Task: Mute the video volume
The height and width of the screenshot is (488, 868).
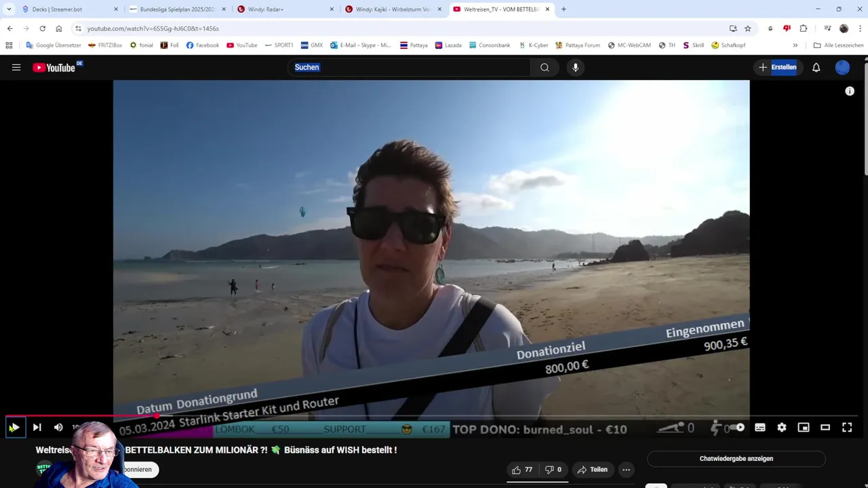Action: pyautogui.click(x=58, y=427)
